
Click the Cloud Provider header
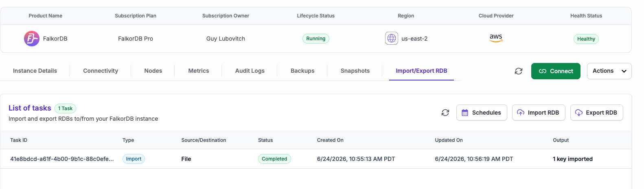tap(496, 16)
